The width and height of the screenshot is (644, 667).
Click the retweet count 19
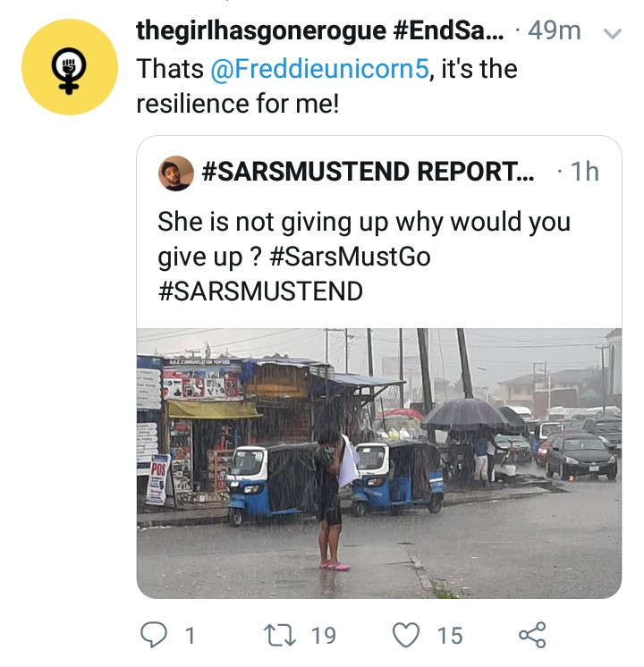323,635
